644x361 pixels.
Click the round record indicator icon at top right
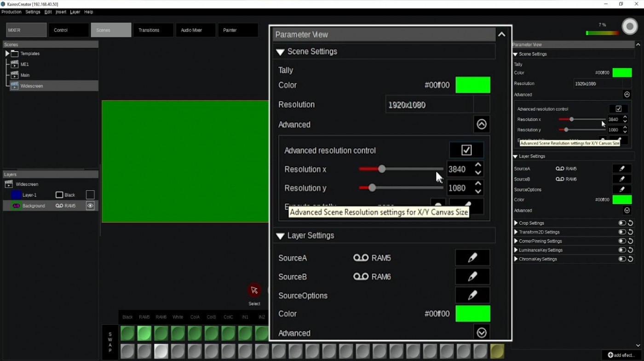click(x=630, y=26)
